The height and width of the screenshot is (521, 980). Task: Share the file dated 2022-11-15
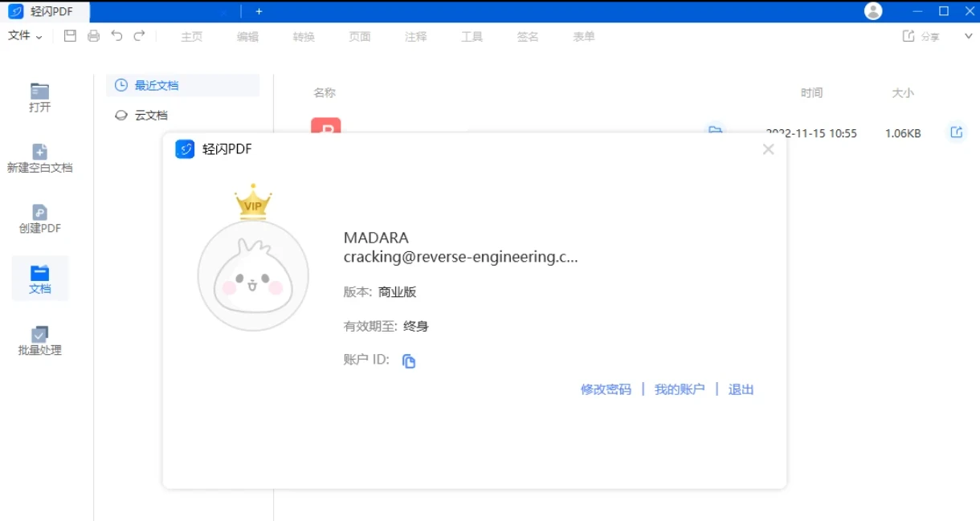(x=956, y=132)
